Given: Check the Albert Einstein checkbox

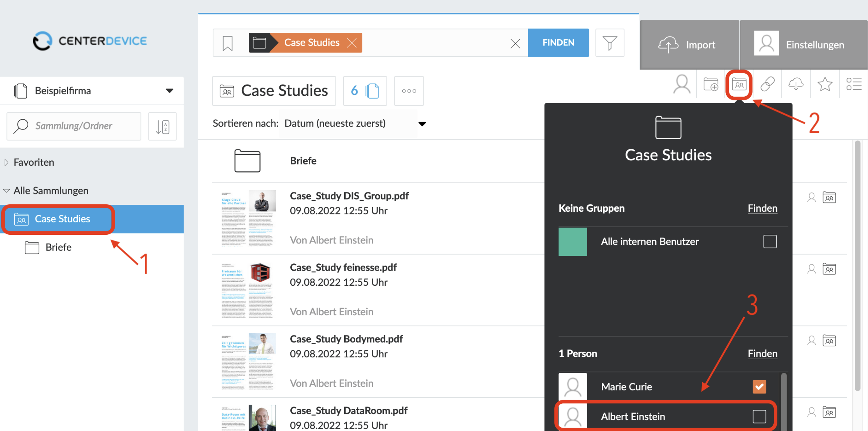Looking at the screenshot, I should tap(759, 417).
